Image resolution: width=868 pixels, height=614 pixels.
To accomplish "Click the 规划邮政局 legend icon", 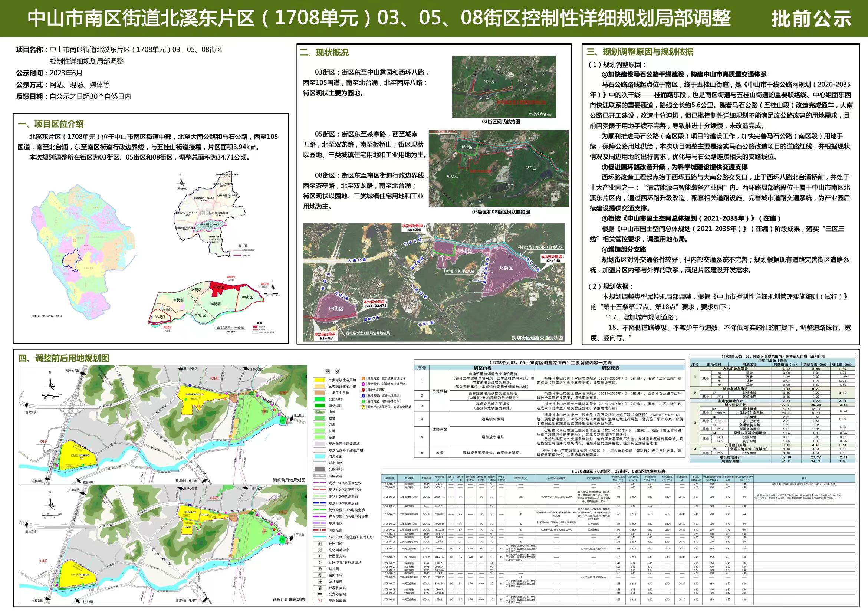I will click(x=320, y=600).
